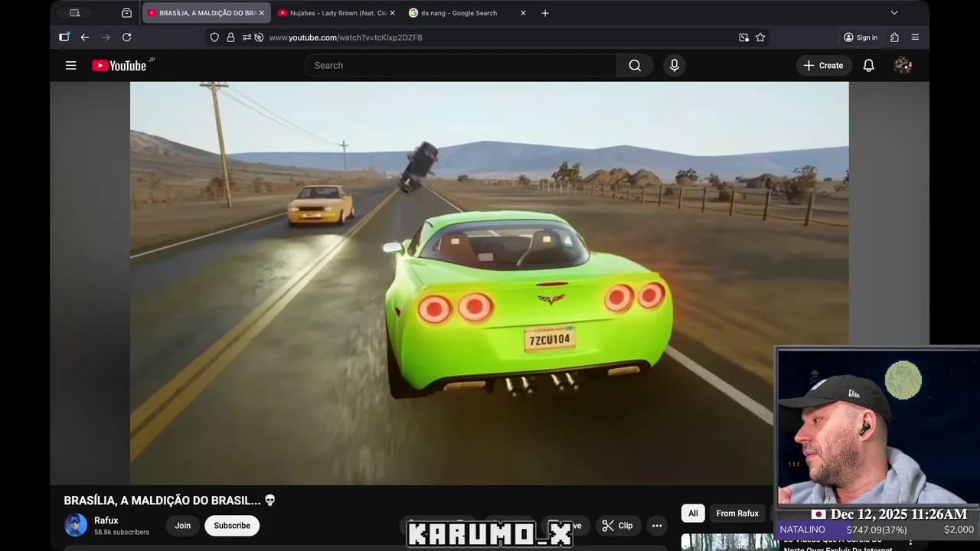Open the browser application menu

coord(915,37)
